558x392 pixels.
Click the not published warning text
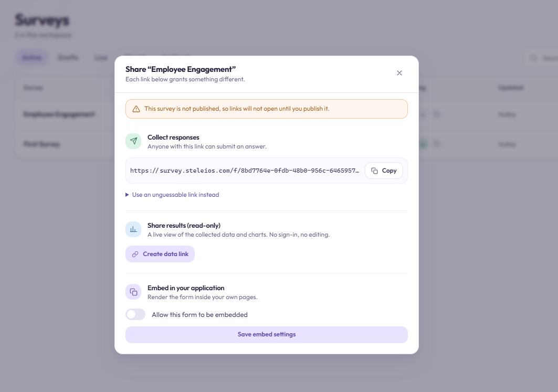(x=237, y=109)
